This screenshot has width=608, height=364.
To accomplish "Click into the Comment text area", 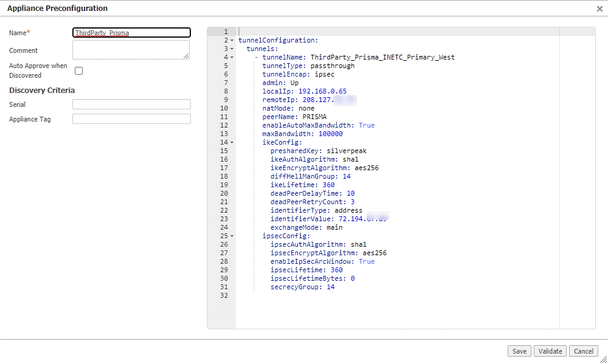I will click(131, 50).
